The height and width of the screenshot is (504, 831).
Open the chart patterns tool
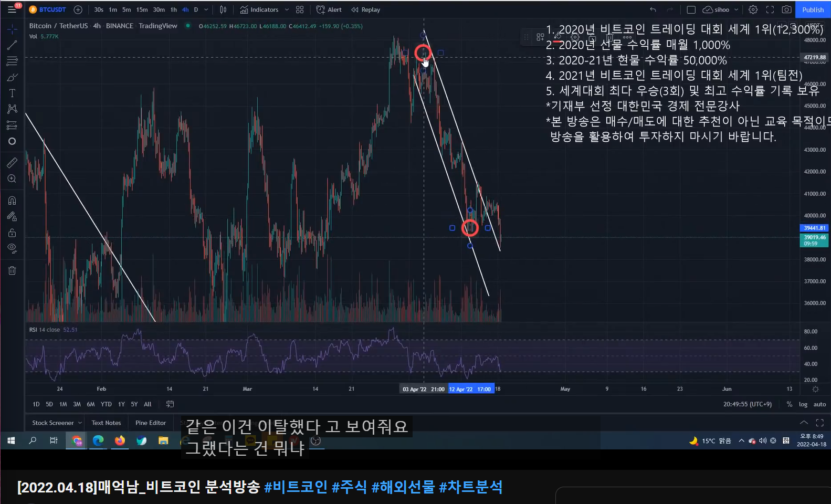pyautogui.click(x=12, y=109)
